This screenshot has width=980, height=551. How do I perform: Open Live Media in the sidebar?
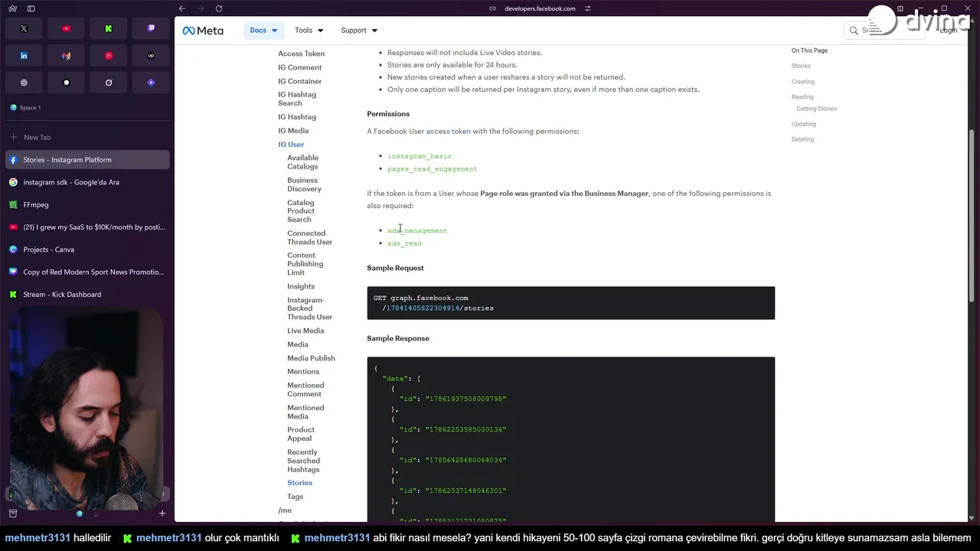(305, 331)
